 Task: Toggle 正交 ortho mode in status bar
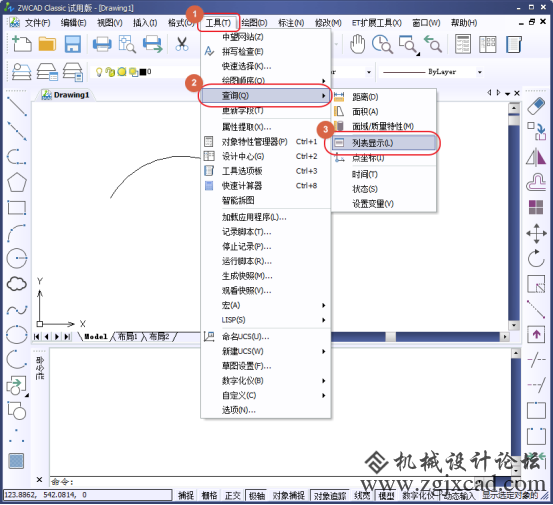pos(233,496)
